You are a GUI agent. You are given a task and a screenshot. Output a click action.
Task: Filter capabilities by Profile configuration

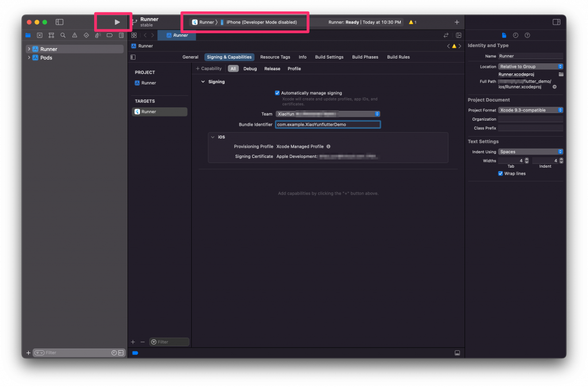[295, 69]
